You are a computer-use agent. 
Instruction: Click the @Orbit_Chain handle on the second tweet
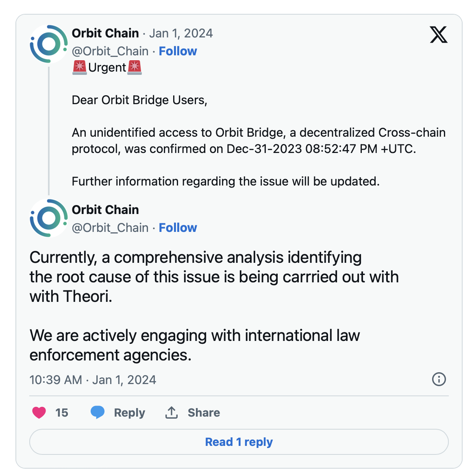(110, 228)
